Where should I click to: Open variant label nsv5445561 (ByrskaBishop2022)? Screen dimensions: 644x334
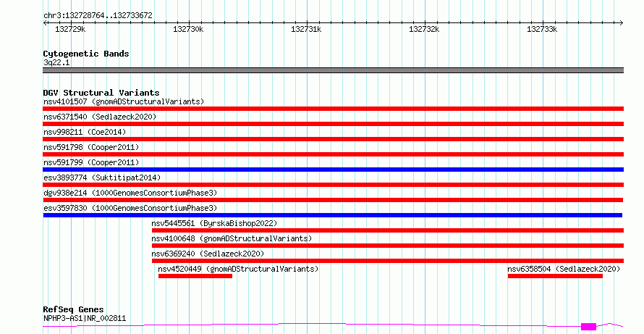pos(214,223)
